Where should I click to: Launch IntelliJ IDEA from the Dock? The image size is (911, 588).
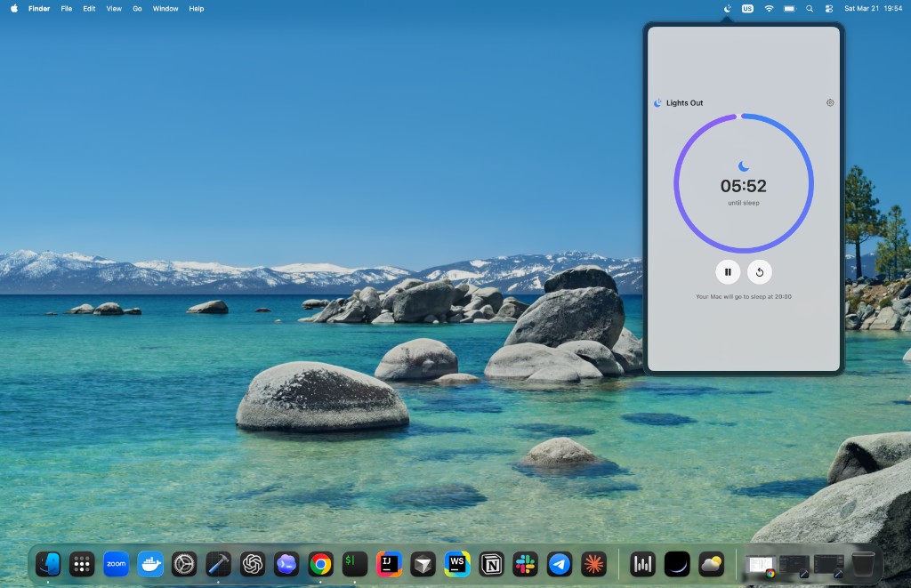(x=390, y=564)
